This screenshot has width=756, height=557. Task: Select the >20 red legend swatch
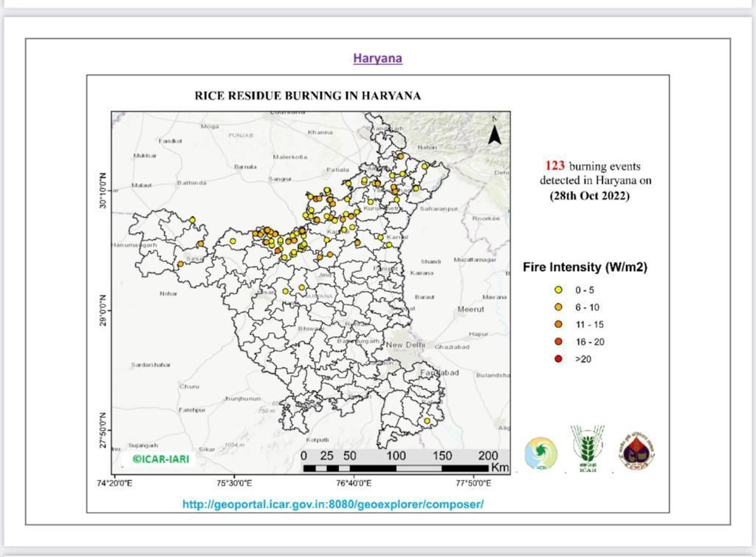558,359
